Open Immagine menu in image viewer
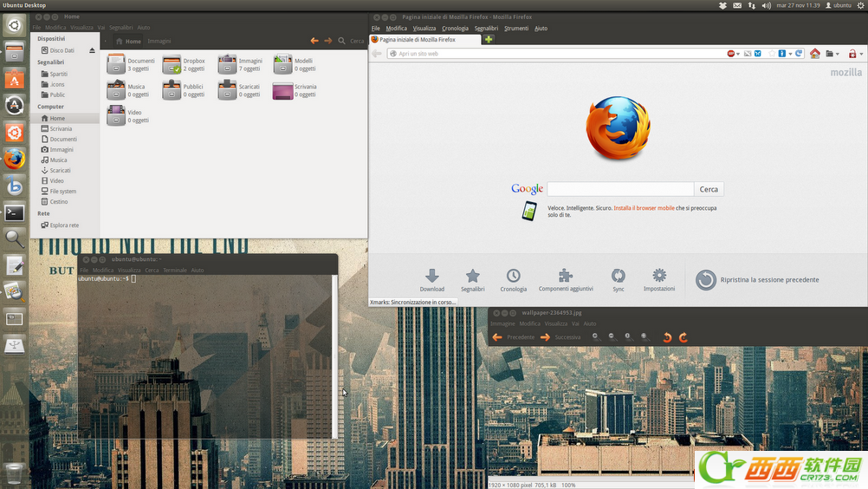 (x=502, y=323)
